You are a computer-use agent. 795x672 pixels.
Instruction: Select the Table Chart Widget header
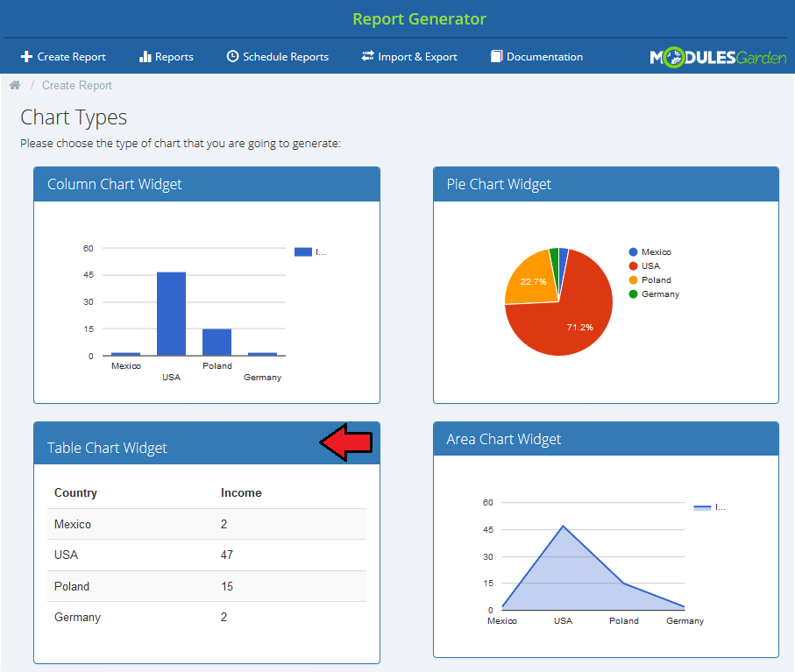207,443
